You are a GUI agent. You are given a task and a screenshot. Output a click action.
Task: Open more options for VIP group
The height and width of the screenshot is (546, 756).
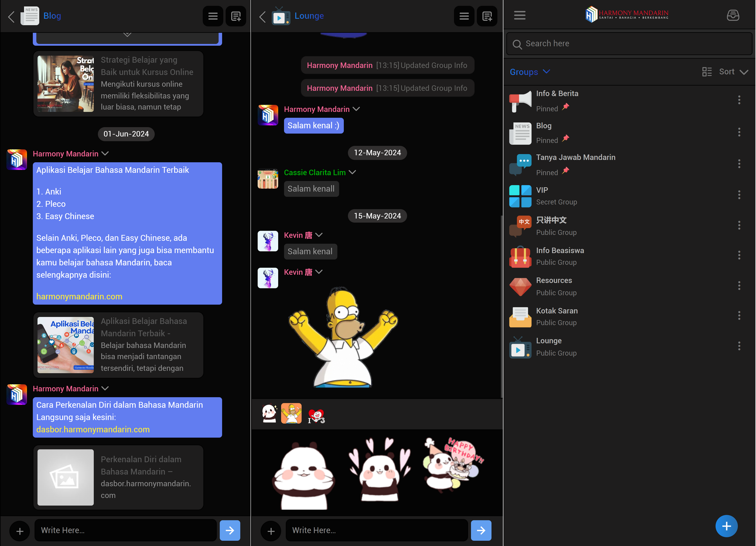coord(739,195)
